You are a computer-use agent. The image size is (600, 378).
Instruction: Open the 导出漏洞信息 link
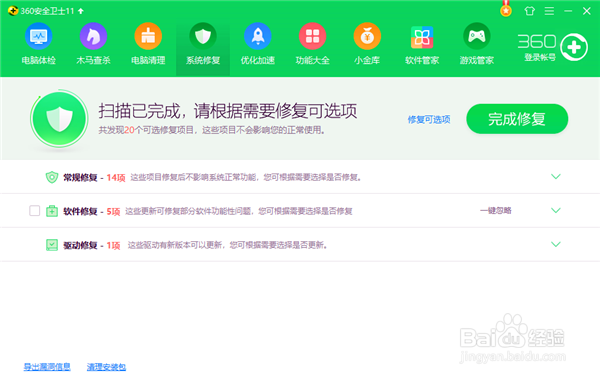coord(47,367)
